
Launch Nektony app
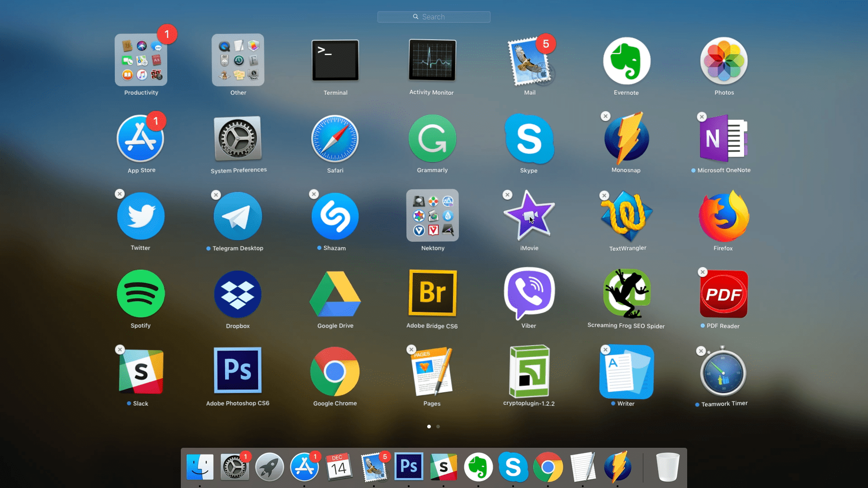432,216
